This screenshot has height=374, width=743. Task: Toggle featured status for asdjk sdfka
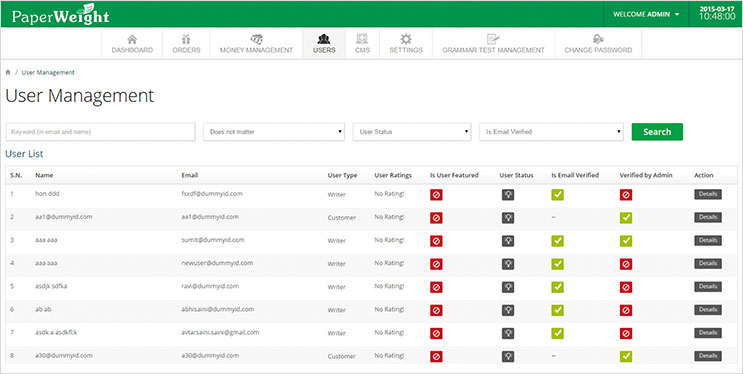pos(436,287)
